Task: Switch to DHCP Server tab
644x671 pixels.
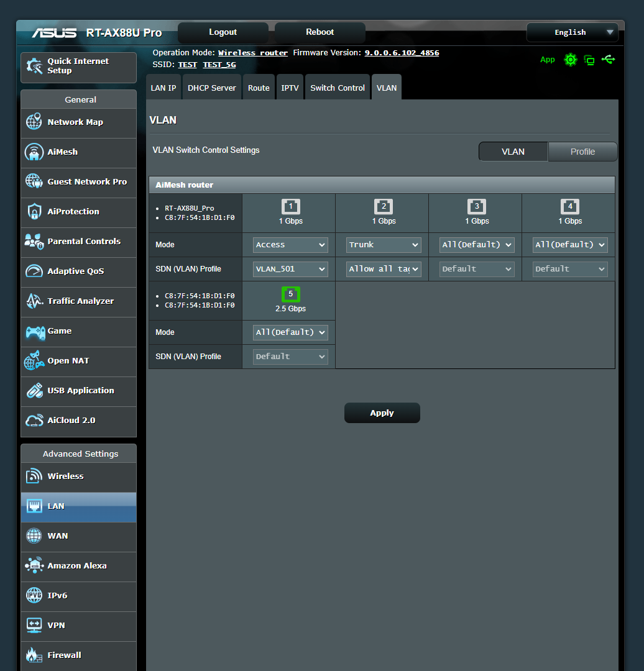Action: [x=211, y=88]
